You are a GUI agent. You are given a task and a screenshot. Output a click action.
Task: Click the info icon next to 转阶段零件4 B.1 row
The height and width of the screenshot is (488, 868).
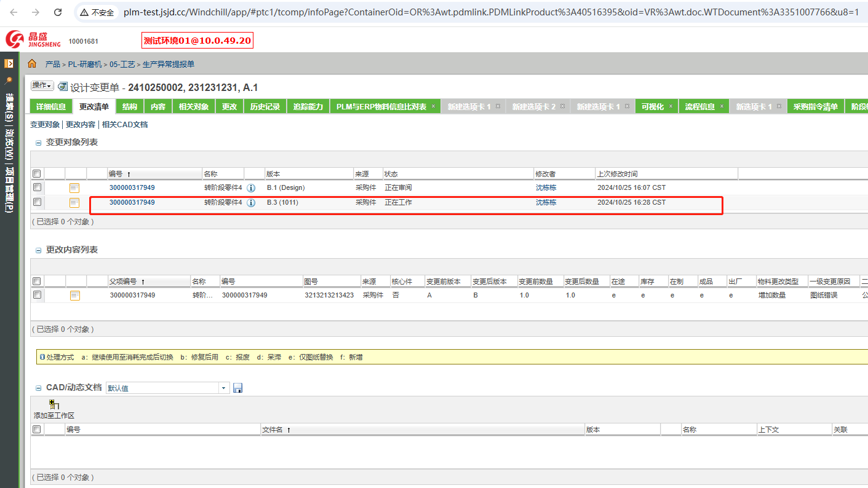(x=250, y=188)
